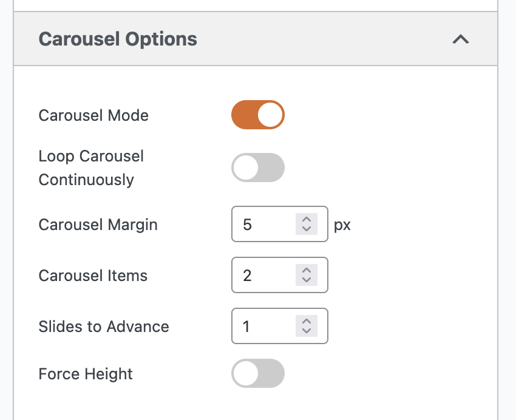Turn on Force Height
The height and width of the screenshot is (420, 516).
pos(257,373)
